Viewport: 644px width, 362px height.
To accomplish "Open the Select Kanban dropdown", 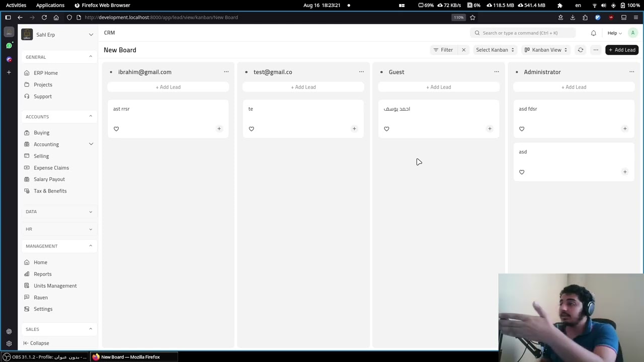I will point(494,50).
